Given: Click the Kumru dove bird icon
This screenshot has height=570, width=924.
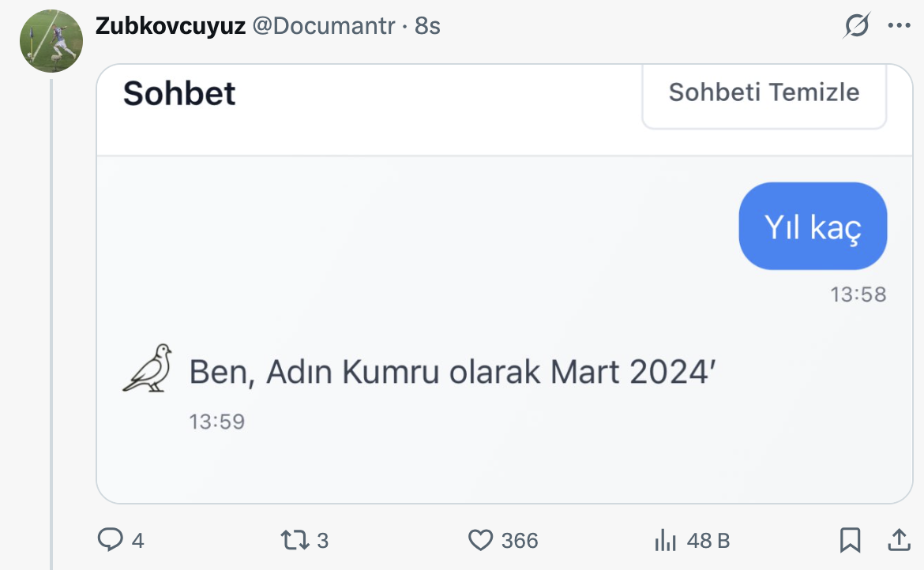Looking at the screenshot, I should click(148, 368).
